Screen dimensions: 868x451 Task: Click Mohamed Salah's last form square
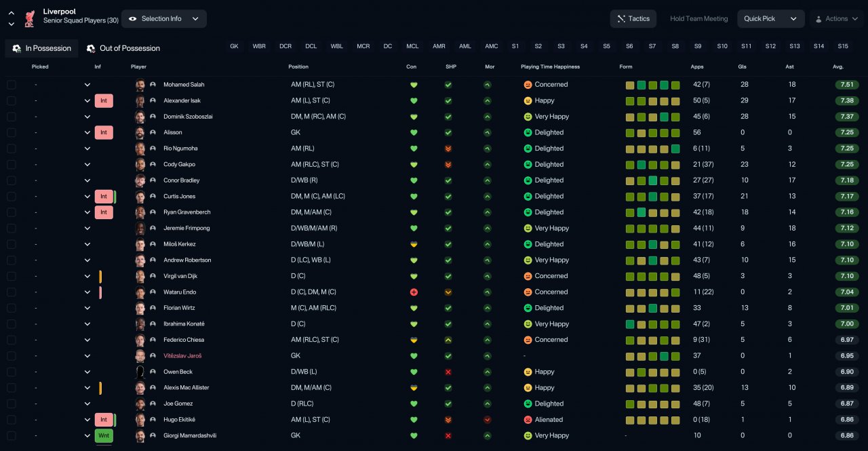pos(675,85)
